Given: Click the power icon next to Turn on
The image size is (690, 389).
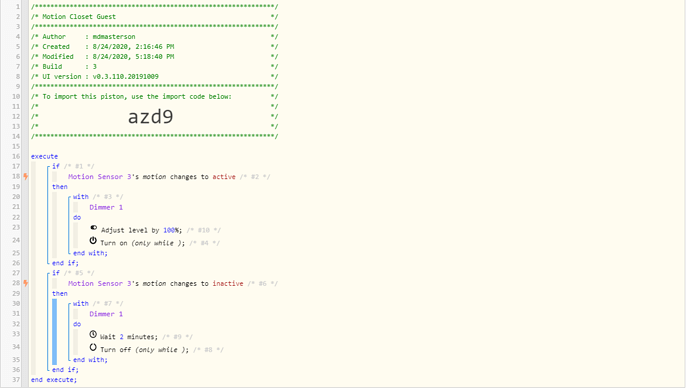Looking at the screenshot, I should click(93, 241).
